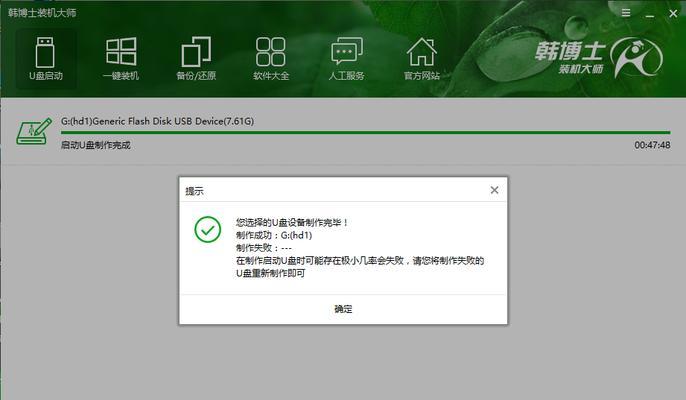Select the G:(hd1)Generic Flash Disk device text
The height and width of the screenshot is (400, 686).
(157, 121)
